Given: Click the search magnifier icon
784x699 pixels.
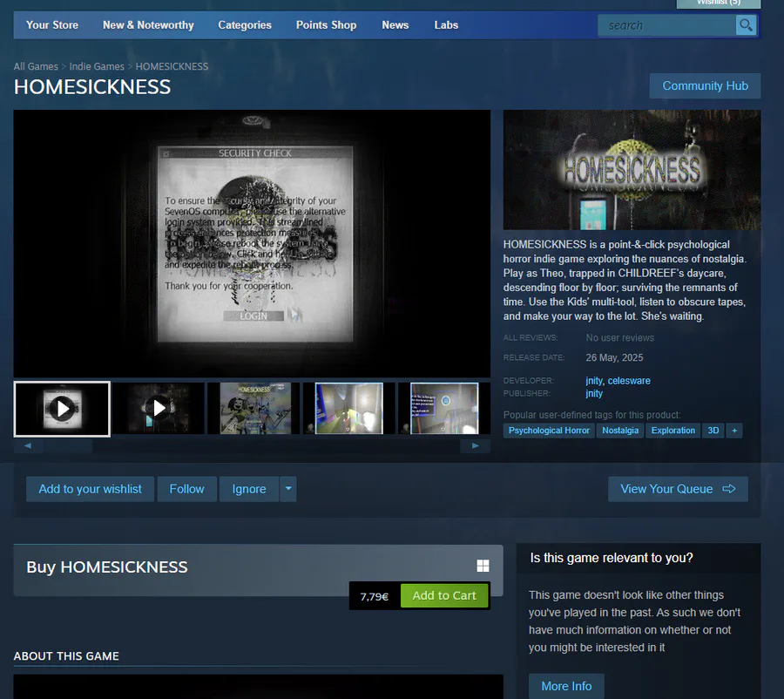Looking at the screenshot, I should [746, 25].
